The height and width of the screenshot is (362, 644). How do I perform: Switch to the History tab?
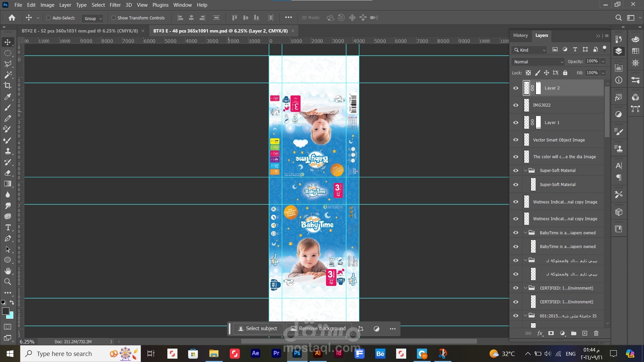point(520,35)
